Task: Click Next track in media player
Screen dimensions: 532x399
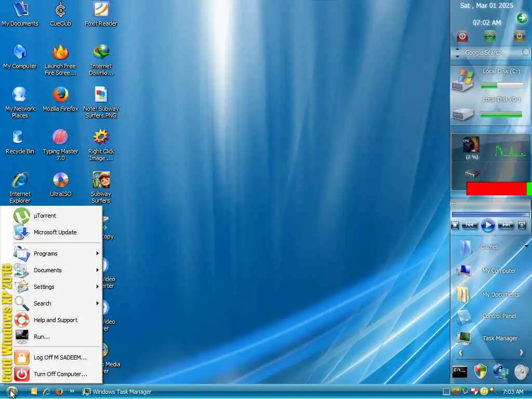Action: click(x=506, y=225)
